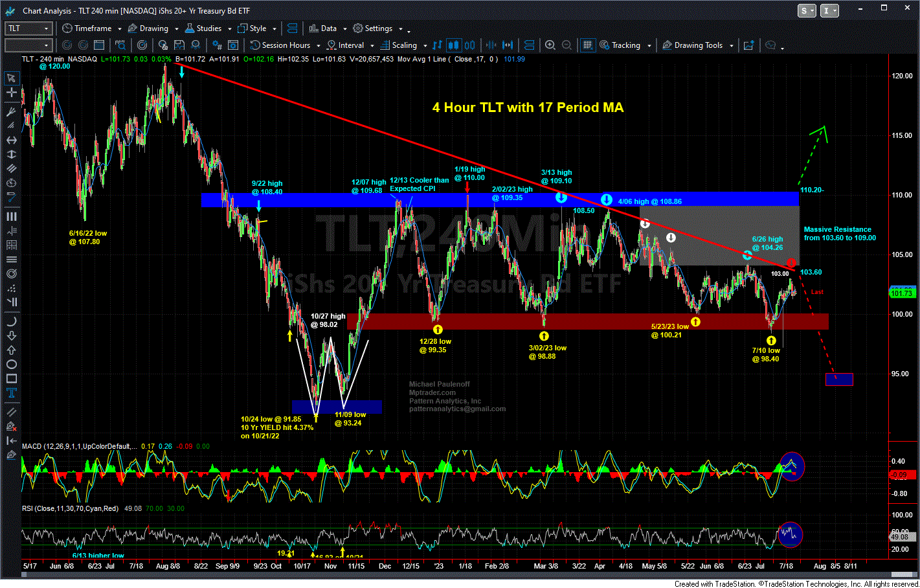Viewport: 920px width, 588px height.
Task: Expand the Drawing dropdown arrow
Action: [176, 28]
